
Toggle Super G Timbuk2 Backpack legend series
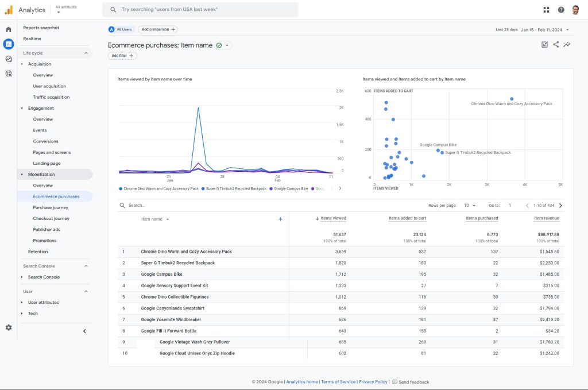[x=234, y=188]
